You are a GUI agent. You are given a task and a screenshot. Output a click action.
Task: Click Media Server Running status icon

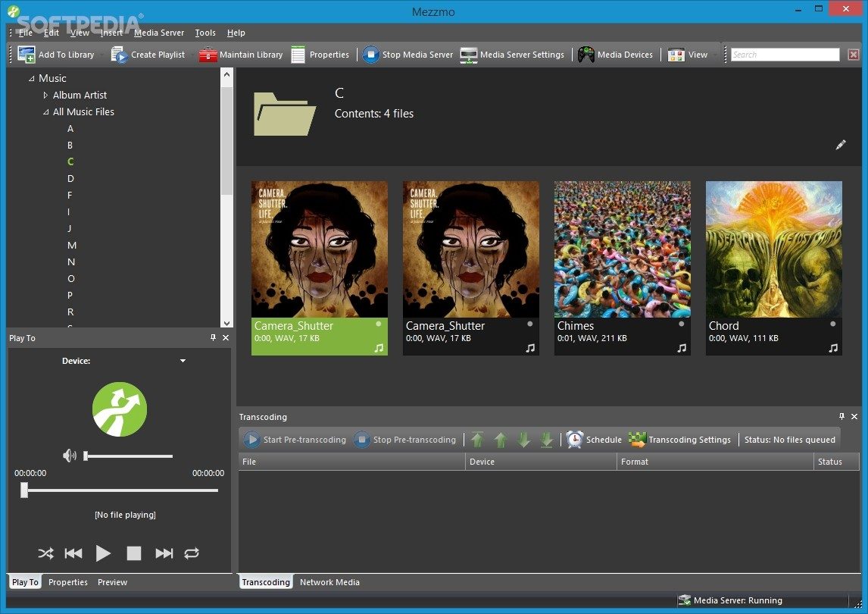[x=684, y=600]
